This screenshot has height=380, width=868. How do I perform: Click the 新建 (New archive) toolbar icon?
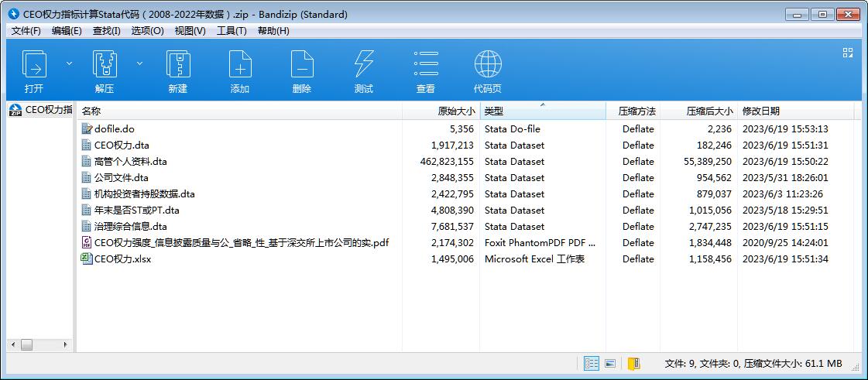tap(178, 63)
